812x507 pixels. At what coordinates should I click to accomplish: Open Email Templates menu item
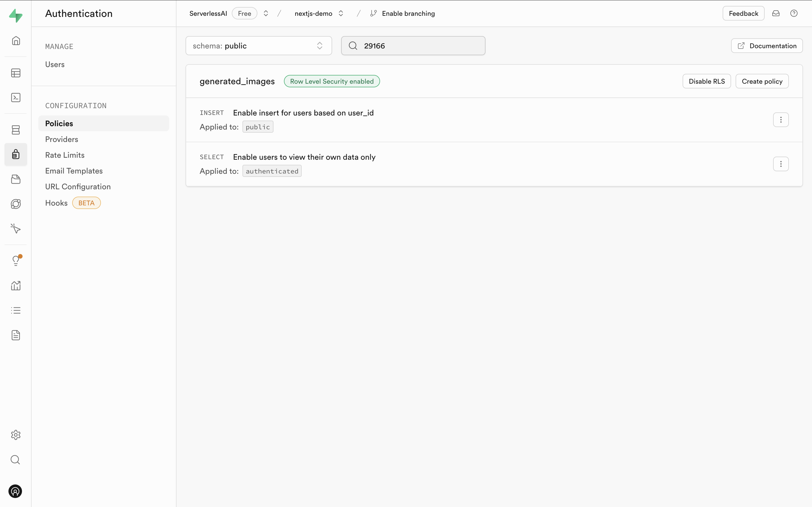[74, 171]
